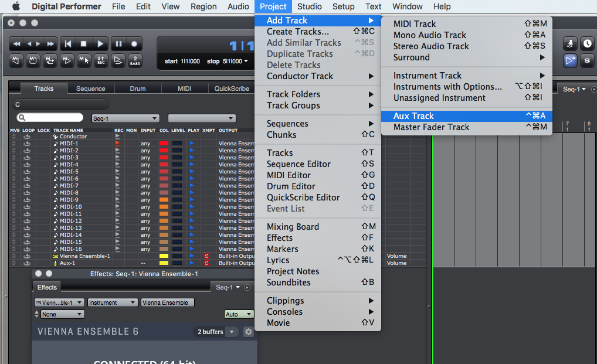Screen dimensions: 597x364
Task: Toggle the Memory Play (M play) button
Action: click(67, 60)
